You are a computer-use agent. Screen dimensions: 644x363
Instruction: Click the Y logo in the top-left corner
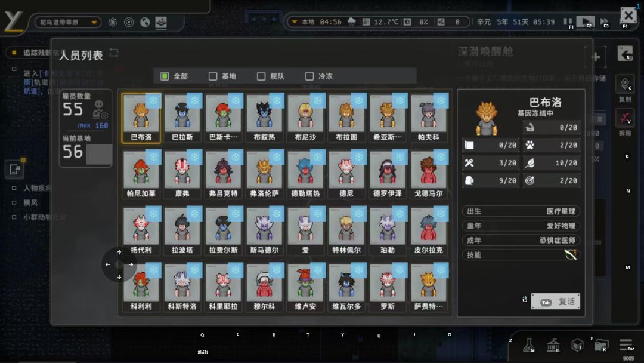pos(13,21)
